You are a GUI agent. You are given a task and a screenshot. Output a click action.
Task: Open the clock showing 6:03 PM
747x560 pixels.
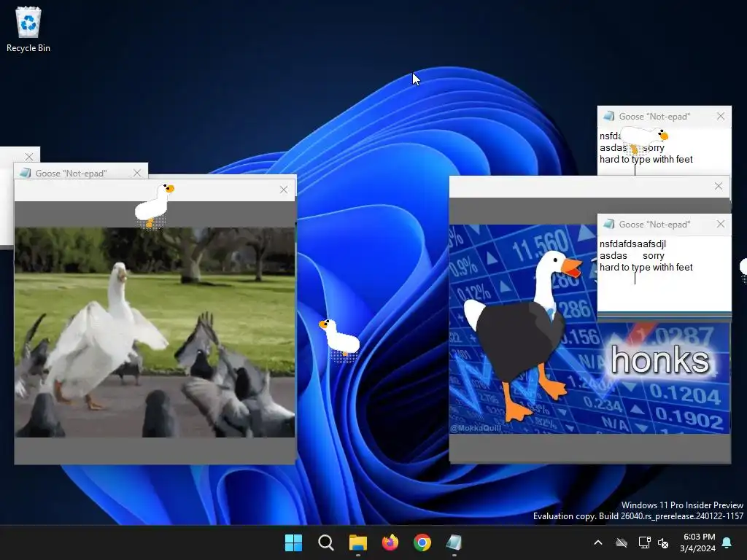[697, 542]
